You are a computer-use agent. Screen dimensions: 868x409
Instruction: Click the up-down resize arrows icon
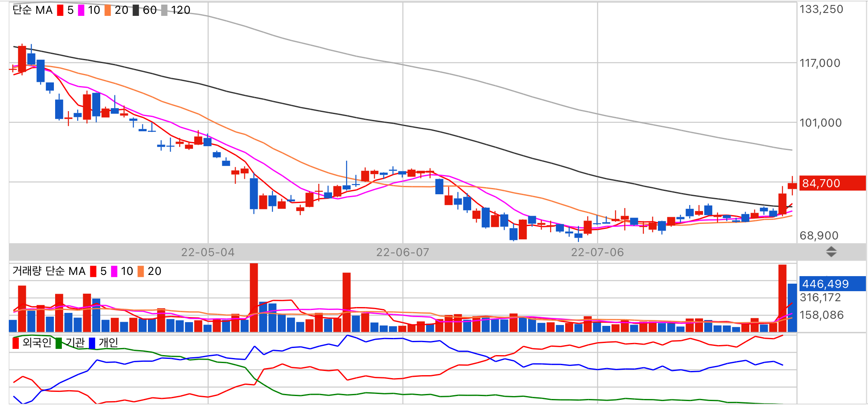[831, 252]
